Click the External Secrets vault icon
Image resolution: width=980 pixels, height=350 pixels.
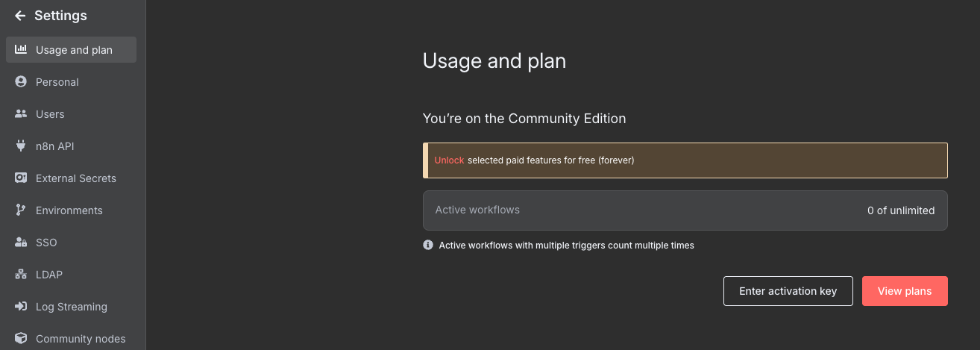(21, 178)
